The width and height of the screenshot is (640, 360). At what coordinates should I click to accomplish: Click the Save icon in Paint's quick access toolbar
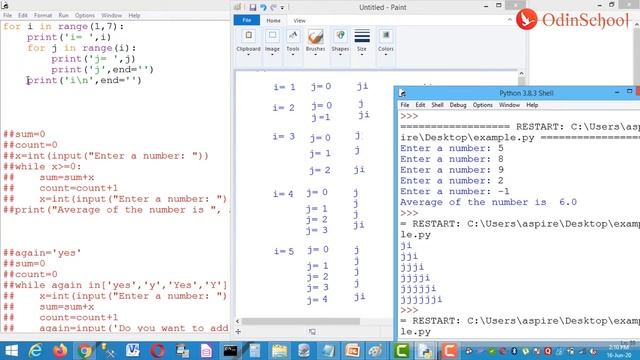tap(252, 7)
